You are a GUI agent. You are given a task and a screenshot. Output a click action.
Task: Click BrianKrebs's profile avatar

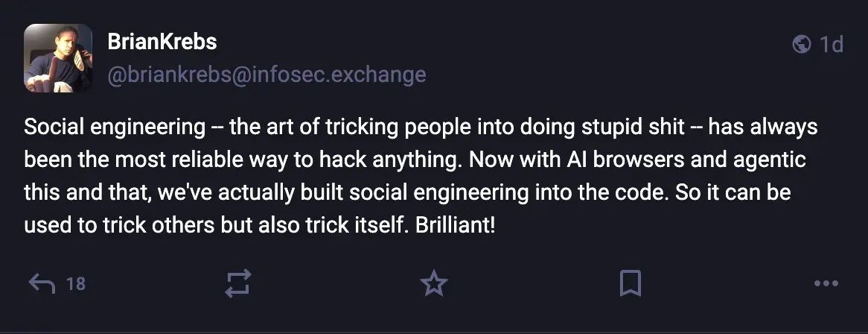(x=58, y=57)
